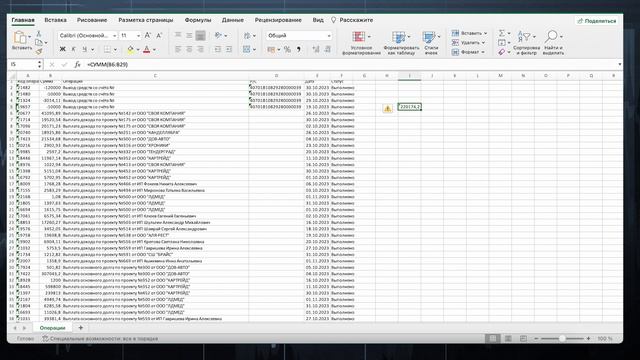Click the Decrease Indent icon
Screen dimensions: 640x360
pos(218,49)
